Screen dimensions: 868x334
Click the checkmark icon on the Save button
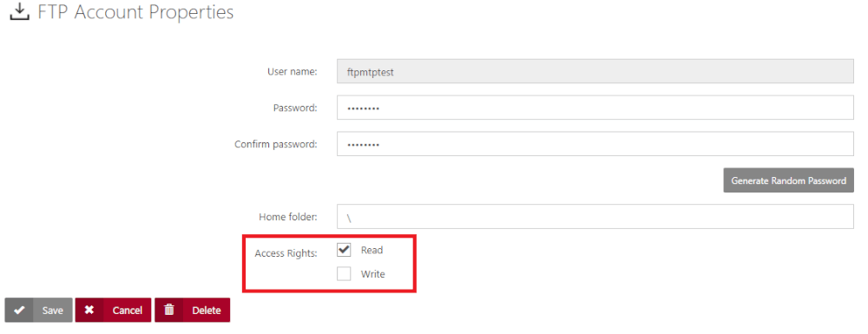pos(19,311)
